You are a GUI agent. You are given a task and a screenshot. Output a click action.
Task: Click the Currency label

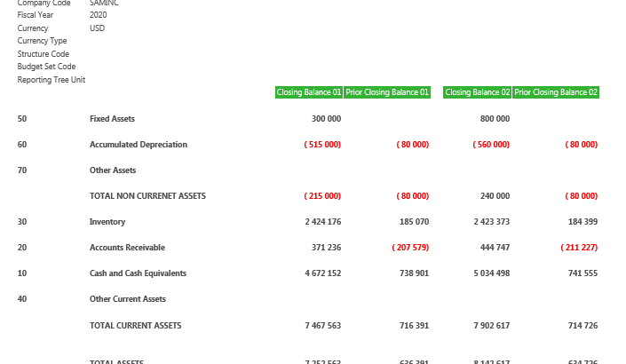click(x=33, y=28)
